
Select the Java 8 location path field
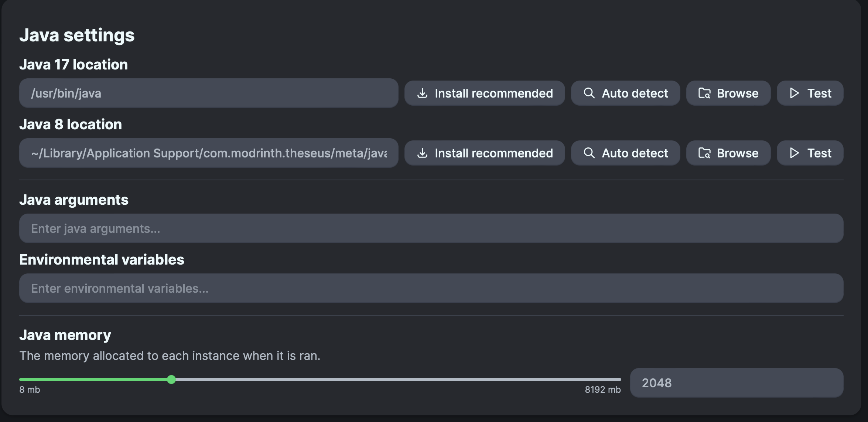pyautogui.click(x=209, y=153)
